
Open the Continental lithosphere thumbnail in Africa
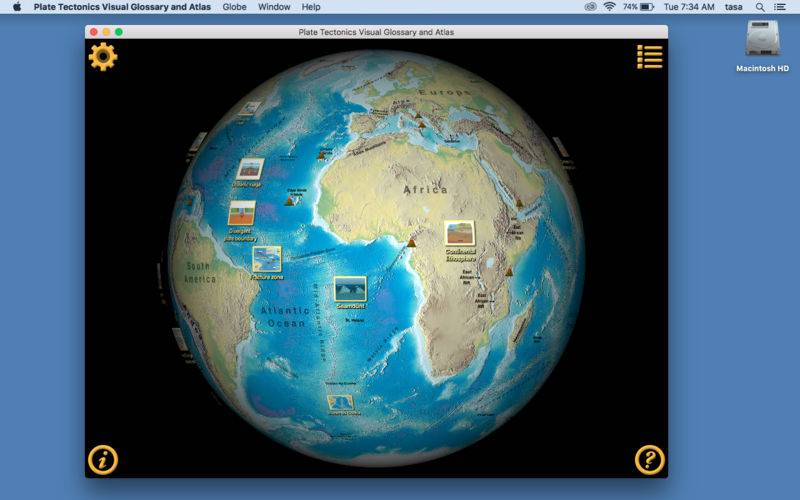(459, 234)
